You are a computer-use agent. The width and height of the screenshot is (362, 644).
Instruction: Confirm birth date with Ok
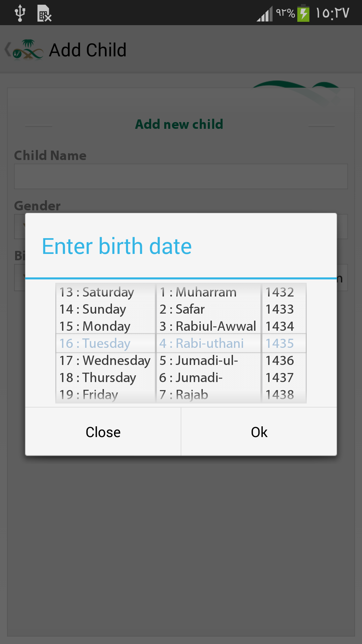point(259,432)
